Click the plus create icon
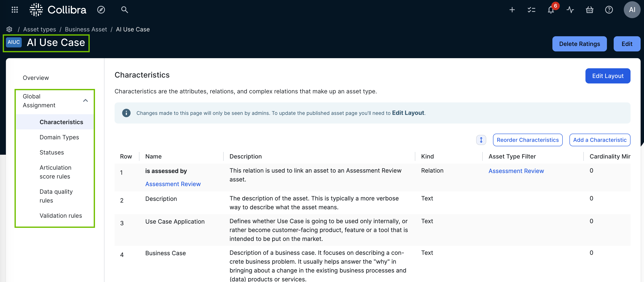This screenshot has height=282, width=644. [512, 10]
